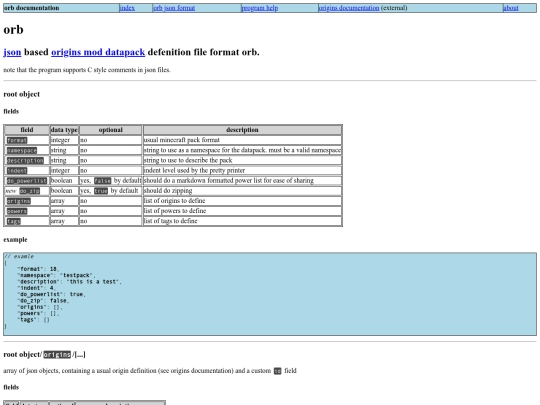Image resolution: width=540 pixels, height=405 pixels.
Task: Click the 'root object' section heading
Action: [22, 94]
